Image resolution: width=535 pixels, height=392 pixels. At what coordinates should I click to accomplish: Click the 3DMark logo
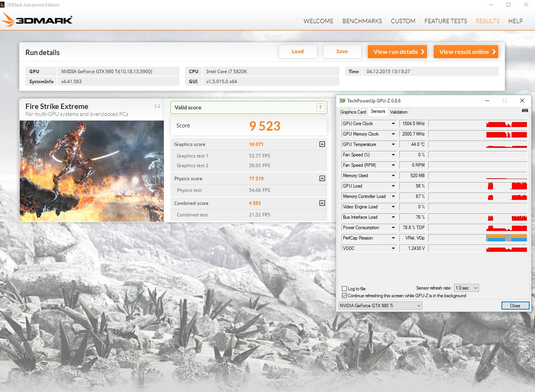pos(37,20)
